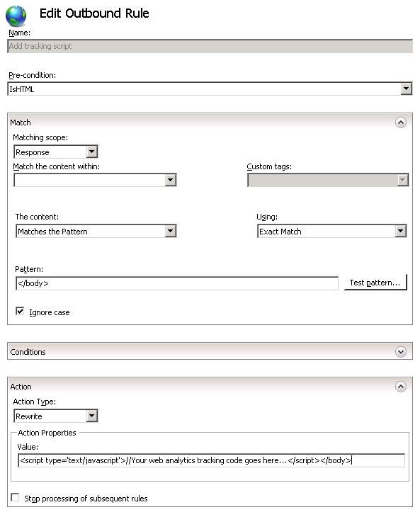Click the Pre-condition label
This screenshot has height=512, width=420.
[x=33, y=76]
